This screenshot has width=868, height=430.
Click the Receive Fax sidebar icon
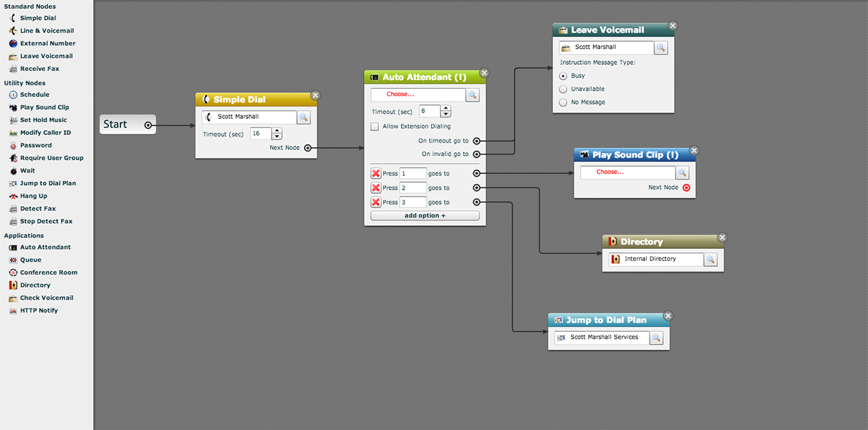13,69
